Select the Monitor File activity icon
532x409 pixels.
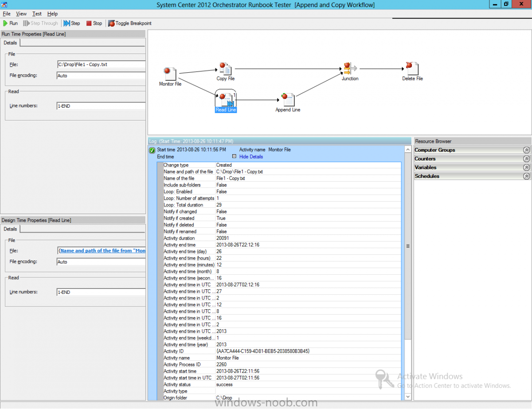pos(170,74)
